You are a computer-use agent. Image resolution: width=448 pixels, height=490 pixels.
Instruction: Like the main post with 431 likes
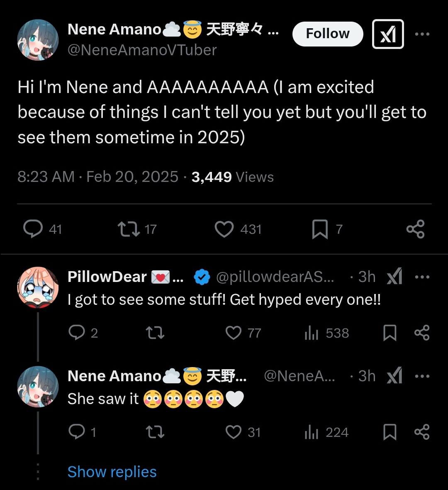click(224, 229)
